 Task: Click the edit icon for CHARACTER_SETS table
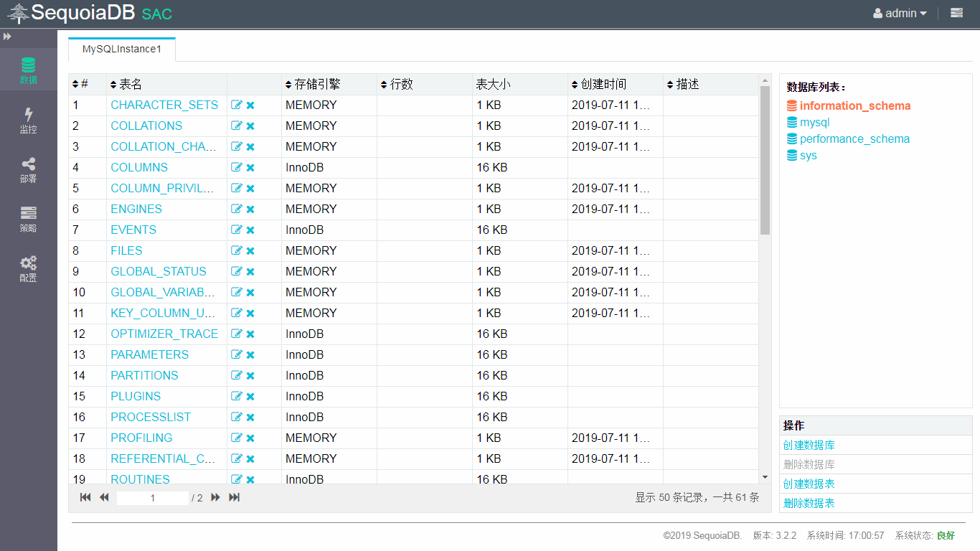(237, 105)
